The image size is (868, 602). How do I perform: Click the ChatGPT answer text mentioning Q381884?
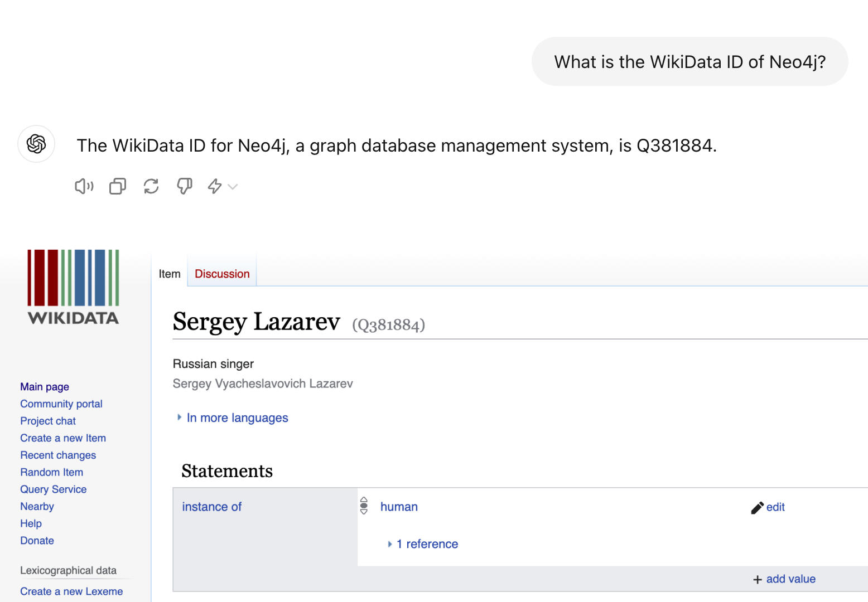click(397, 145)
